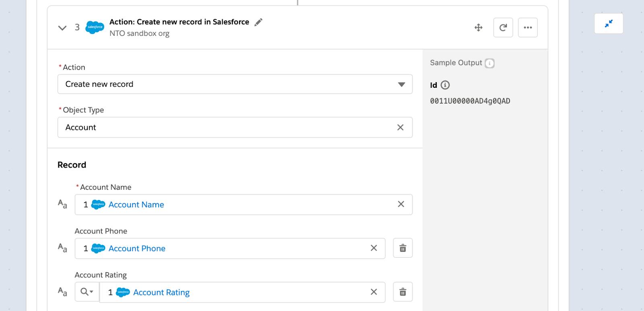This screenshot has width=644, height=311.
Task: Click the Salesforce logo in step 3 header
Action: pos(95,27)
